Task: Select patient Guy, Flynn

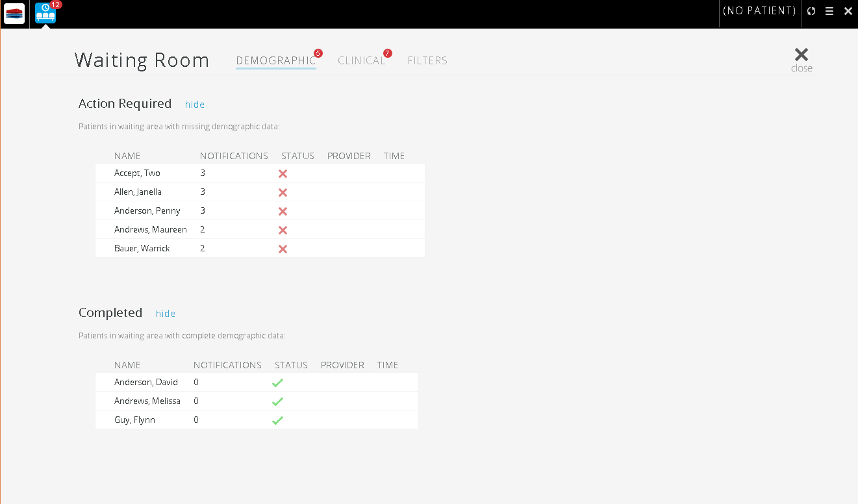Action: (134, 420)
